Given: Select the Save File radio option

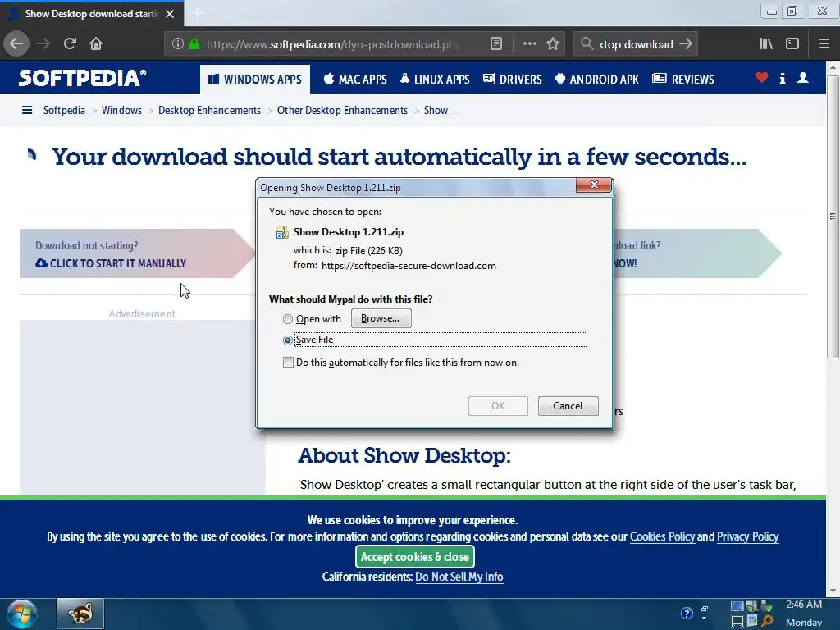Looking at the screenshot, I should click(x=288, y=340).
